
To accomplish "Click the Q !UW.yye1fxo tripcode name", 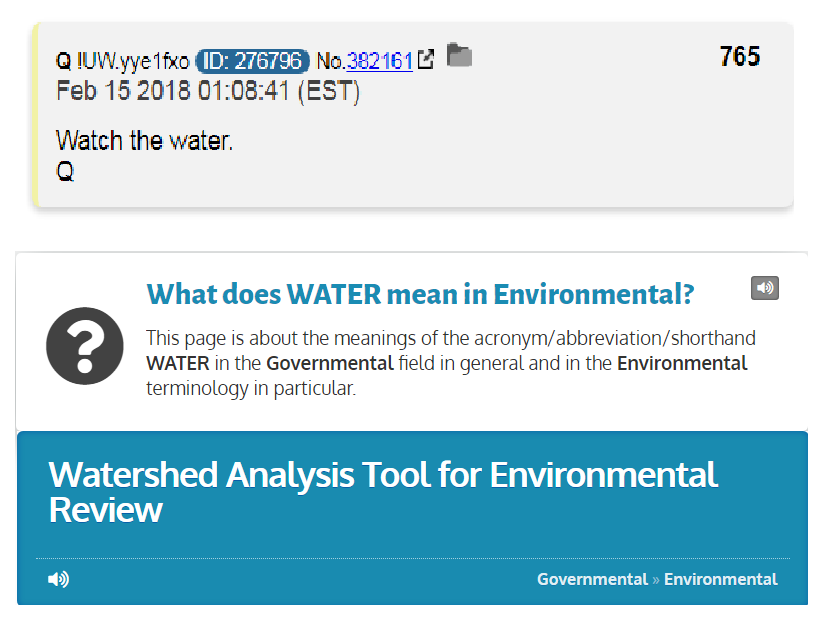I will 123,61.
